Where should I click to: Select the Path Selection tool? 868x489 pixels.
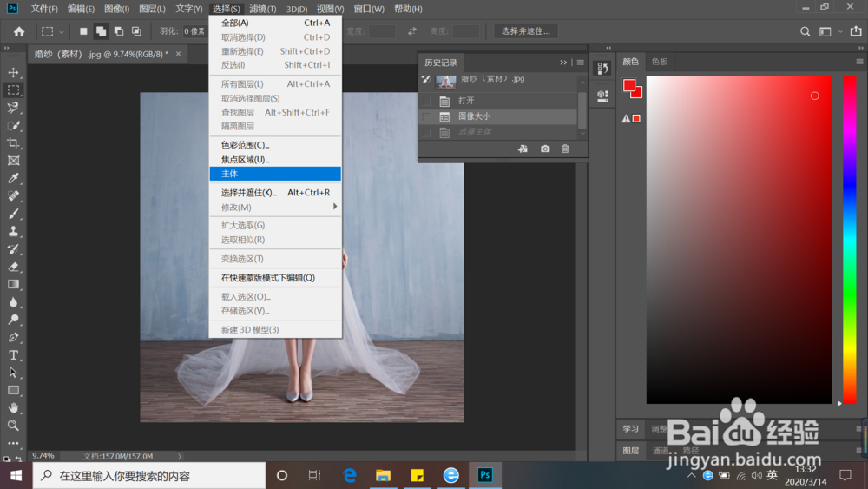click(13, 373)
